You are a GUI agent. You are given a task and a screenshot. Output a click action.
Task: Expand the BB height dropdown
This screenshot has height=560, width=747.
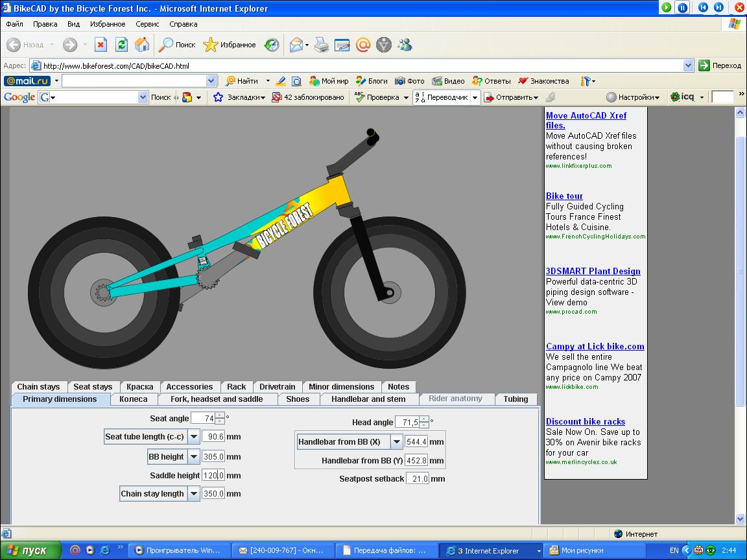coord(193,457)
